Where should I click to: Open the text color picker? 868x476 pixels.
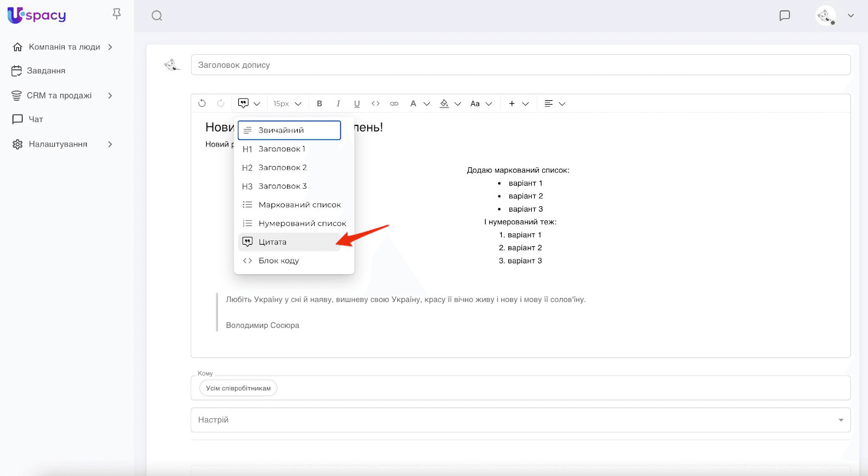point(419,104)
